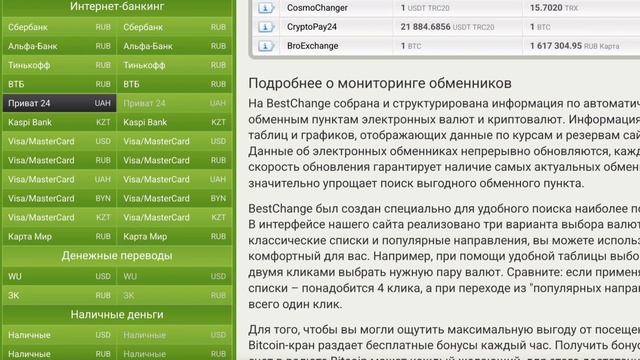Choose Visa/MasterCard RUB in the left column
The width and height of the screenshot is (640, 360).
[x=60, y=160]
